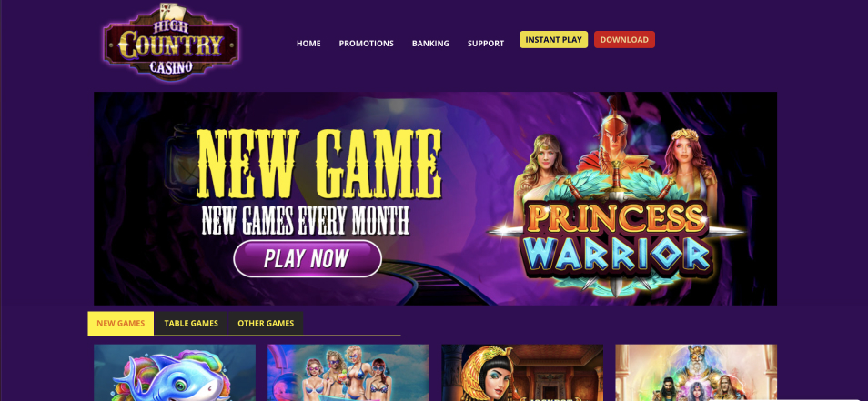The image size is (868, 401).
Task: Open the Zeus gods game thumbnail
Action: pyautogui.click(x=696, y=373)
